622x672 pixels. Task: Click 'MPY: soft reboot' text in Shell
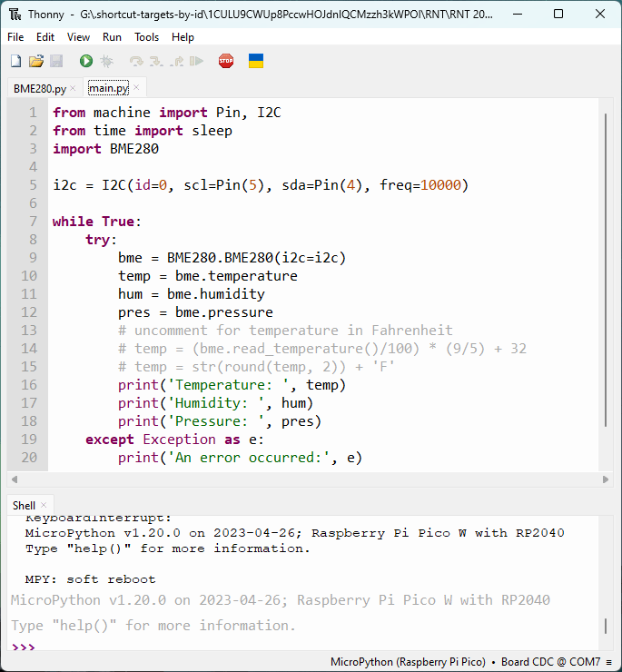click(91, 579)
